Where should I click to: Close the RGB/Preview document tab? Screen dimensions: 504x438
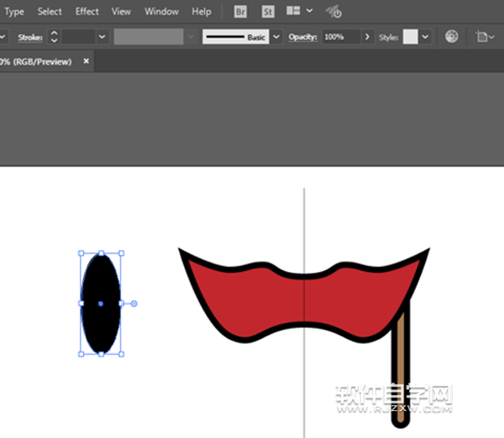(86, 61)
